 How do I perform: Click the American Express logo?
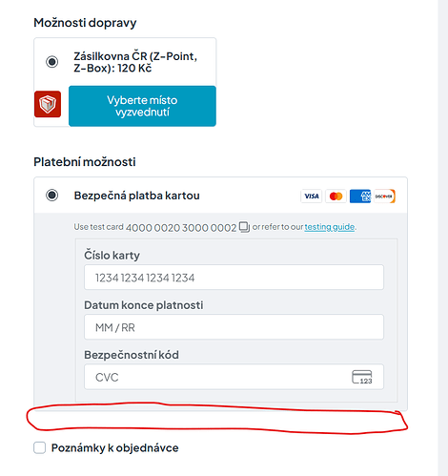click(x=360, y=197)
